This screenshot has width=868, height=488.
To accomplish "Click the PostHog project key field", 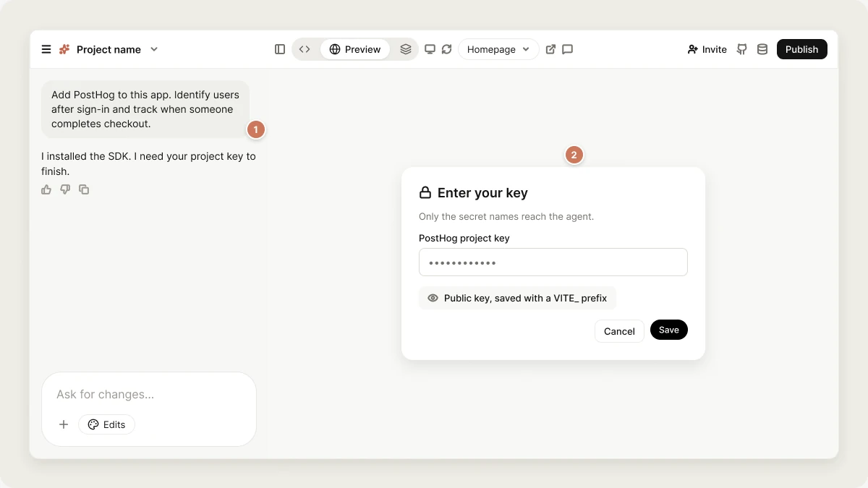I will (553, 262).
